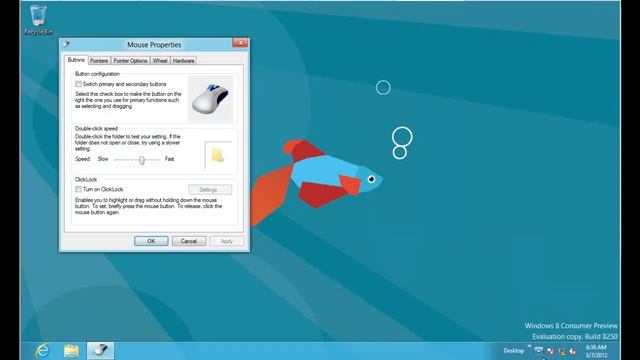Open File Explorer from the taskbar
Screen dimensions: 640x360
point(71,351)
